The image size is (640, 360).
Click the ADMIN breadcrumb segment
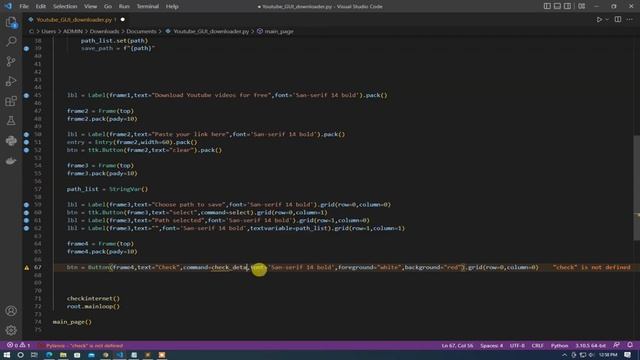(73, 31)
